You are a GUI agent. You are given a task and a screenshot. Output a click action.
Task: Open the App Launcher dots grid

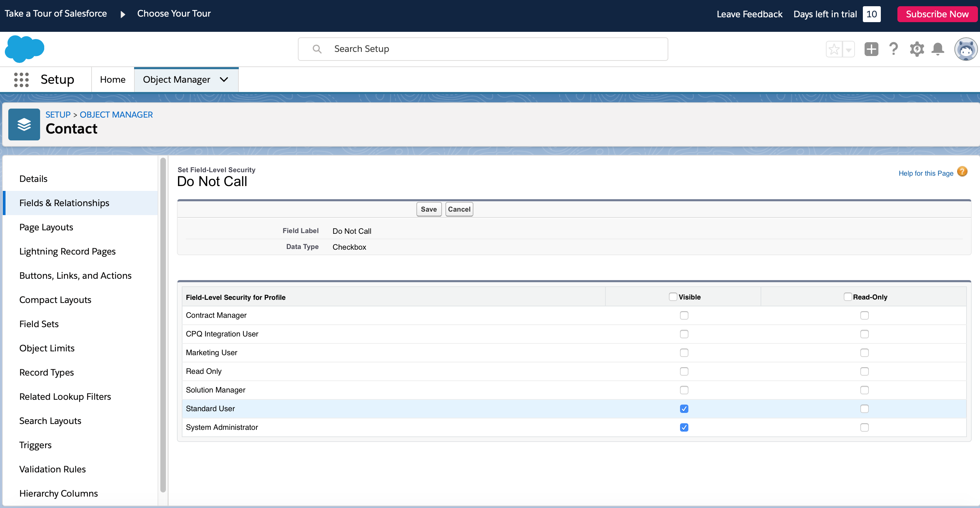point(21,80)
